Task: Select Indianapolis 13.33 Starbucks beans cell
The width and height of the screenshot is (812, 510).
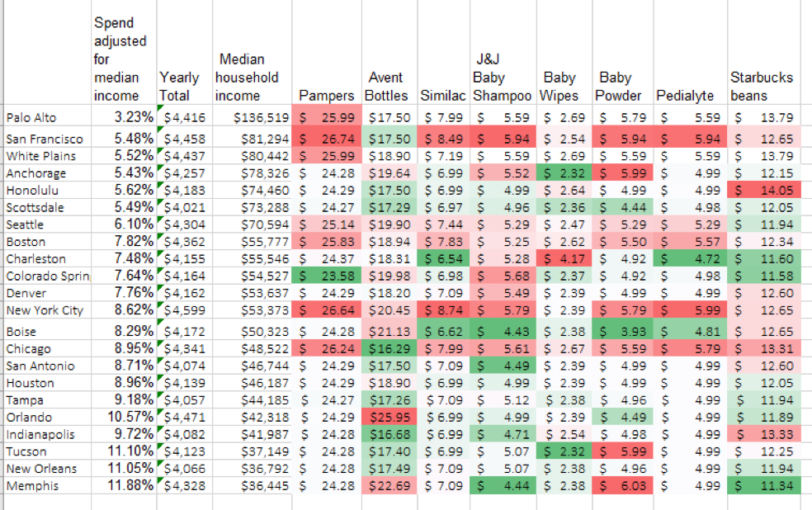Action: pyautogui.click(x=764, y=433)
